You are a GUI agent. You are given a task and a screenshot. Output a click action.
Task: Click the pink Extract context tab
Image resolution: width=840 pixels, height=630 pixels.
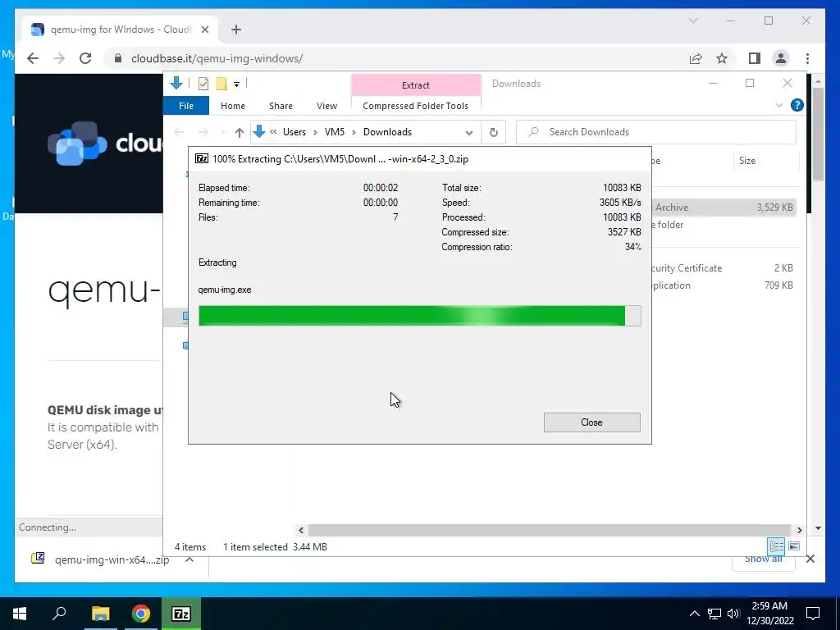click(x=415, y=84)
